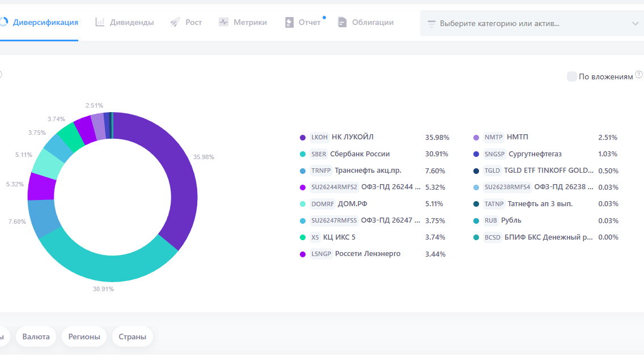Click the 2.51% lavender donut segment
The width and height of the screenshot is (644, 362).
pos(99,127)
